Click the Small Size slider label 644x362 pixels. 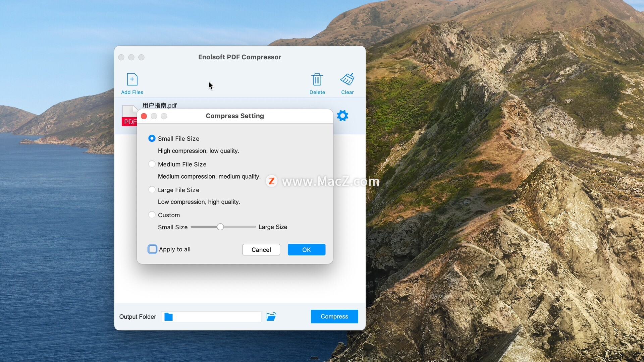[x=173, y=227]
